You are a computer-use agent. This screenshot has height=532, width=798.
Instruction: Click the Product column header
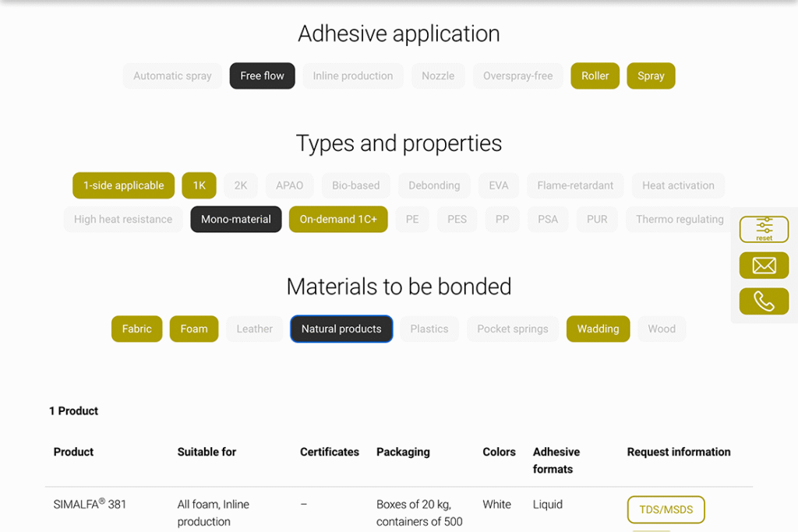pos(73,452)
